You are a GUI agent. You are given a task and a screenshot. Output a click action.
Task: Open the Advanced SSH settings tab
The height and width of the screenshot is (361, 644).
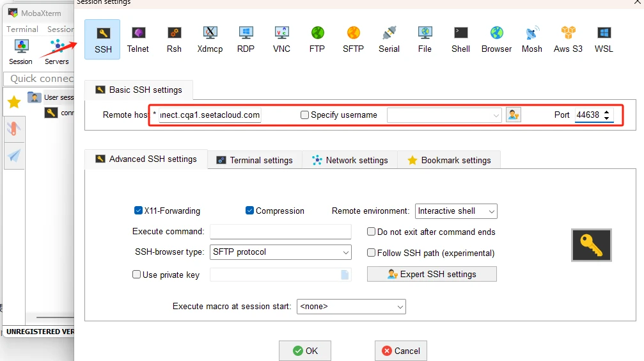click(146, 159)
